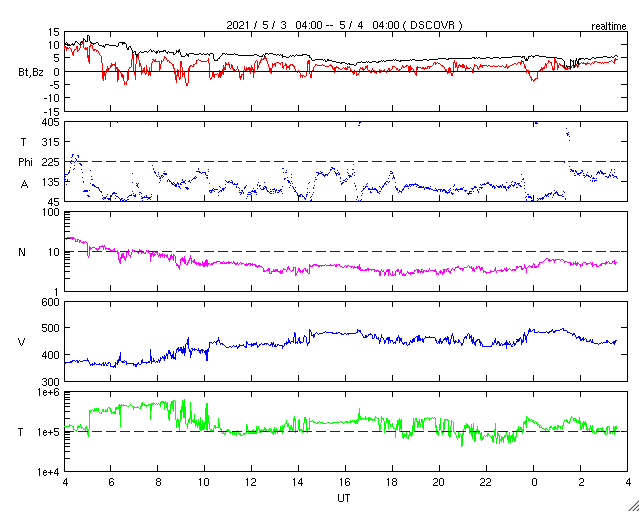Click the 'V' velocity axis label
Image resolution: width=640 pixels, height=512 pixels.
tap(22, 342)
